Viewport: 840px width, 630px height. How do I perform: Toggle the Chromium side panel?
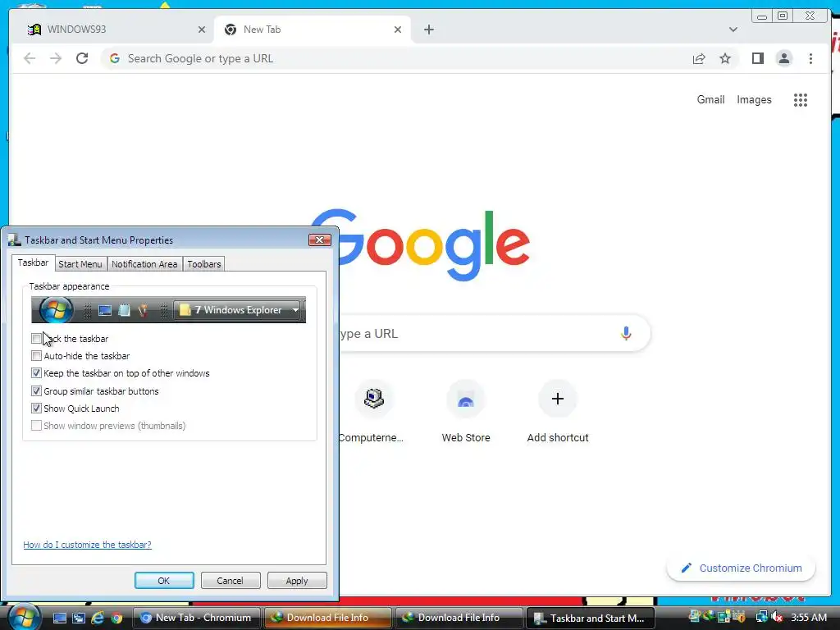[757, 58]
